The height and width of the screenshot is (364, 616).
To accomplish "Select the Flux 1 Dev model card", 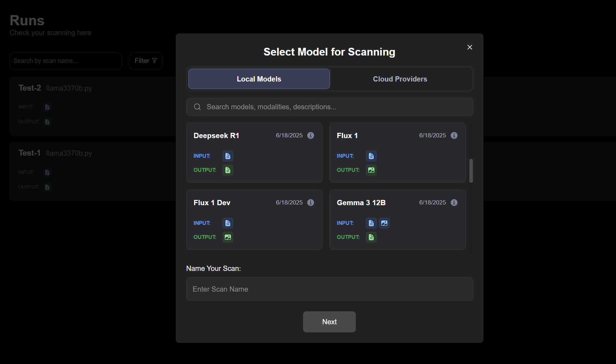I will (254, 220).
